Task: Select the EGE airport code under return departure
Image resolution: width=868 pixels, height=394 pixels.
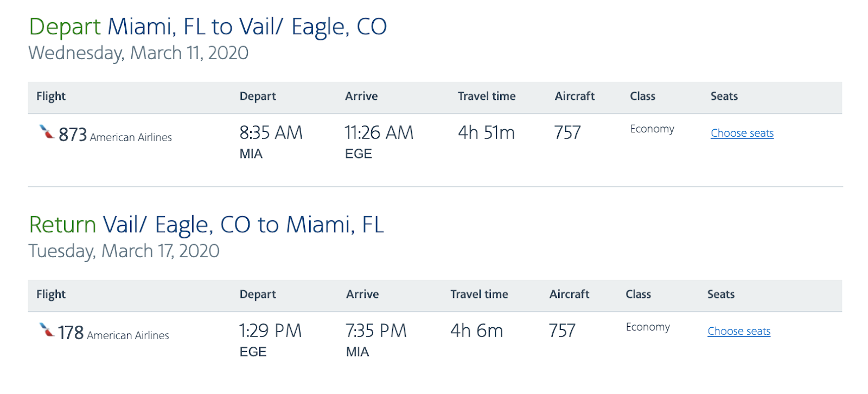Action: point(253,352)
